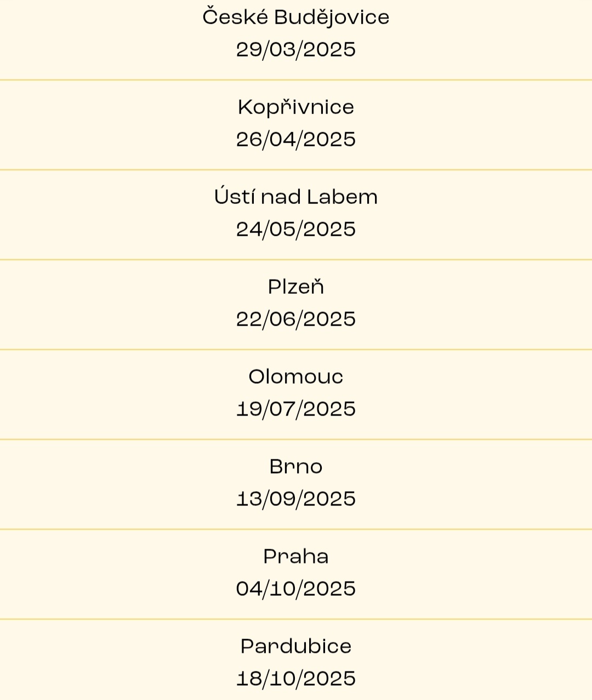Screen dimensions: 592x700
Task: Click the city name Olomouc
Action: pyautogui.click(x=296, y=377)
